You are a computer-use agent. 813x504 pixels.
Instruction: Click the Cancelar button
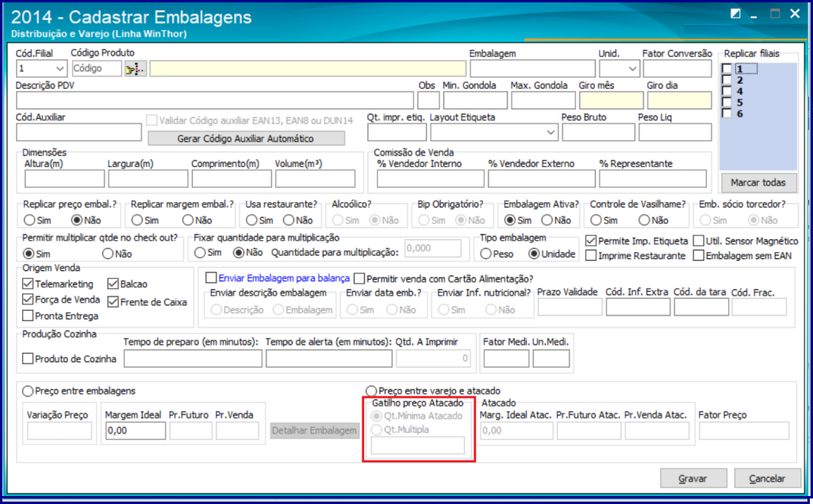click(x=767, y=479)
